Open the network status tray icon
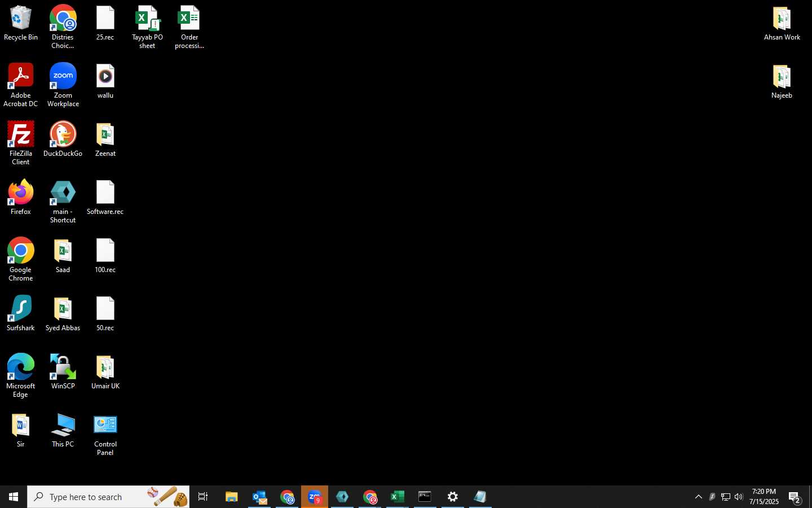The image size is (812, 508). coord(726,497)
